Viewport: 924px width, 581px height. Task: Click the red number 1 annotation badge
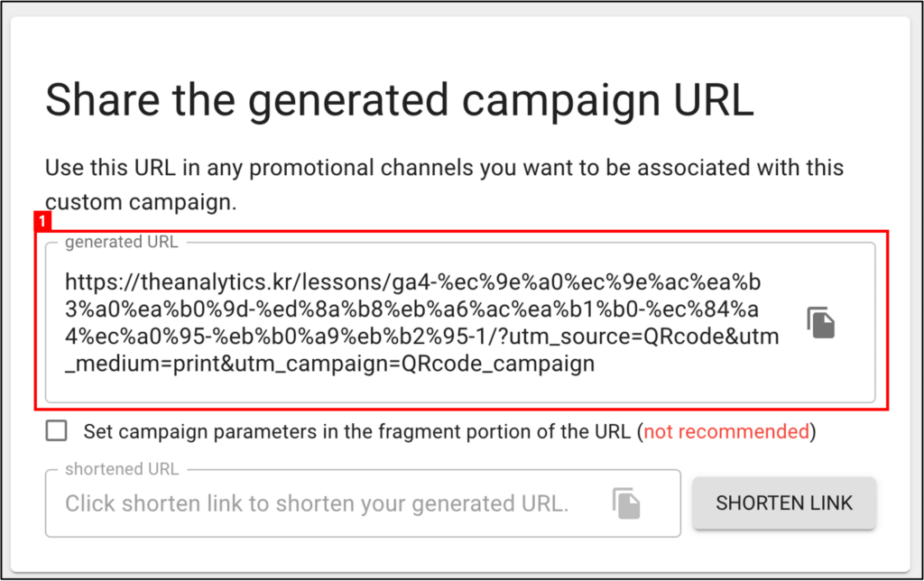click(x=42, y=222)
